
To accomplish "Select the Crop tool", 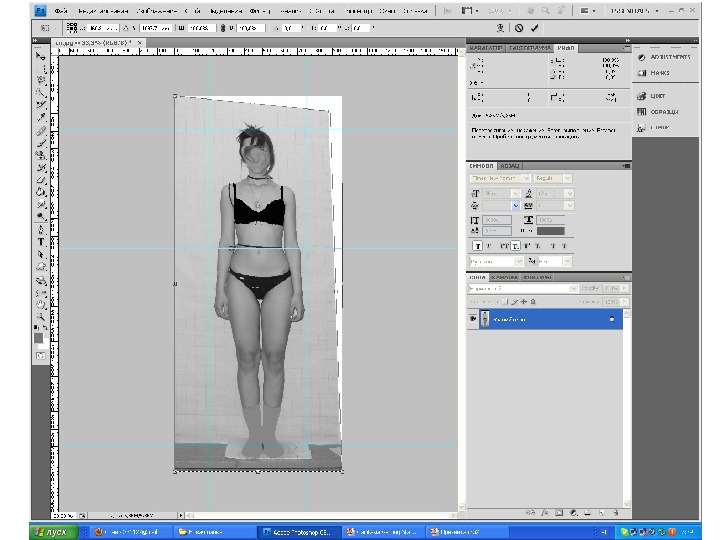I will pos(41,105).
